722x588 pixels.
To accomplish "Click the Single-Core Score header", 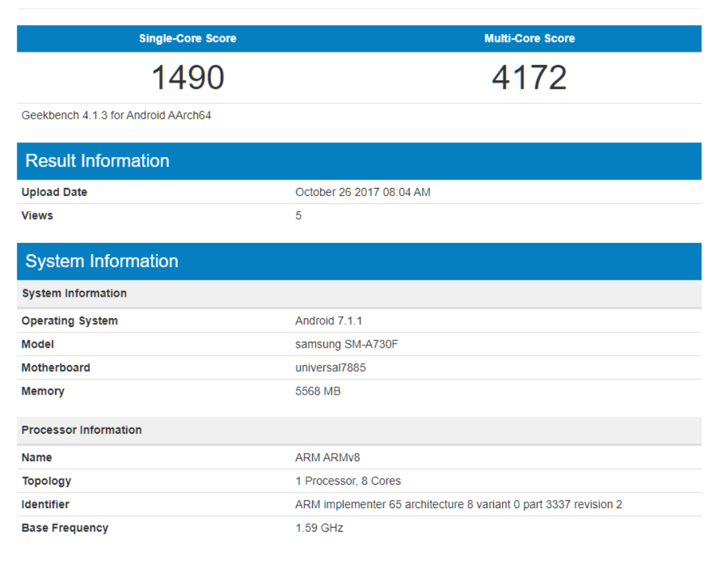I will click(187, 38).
